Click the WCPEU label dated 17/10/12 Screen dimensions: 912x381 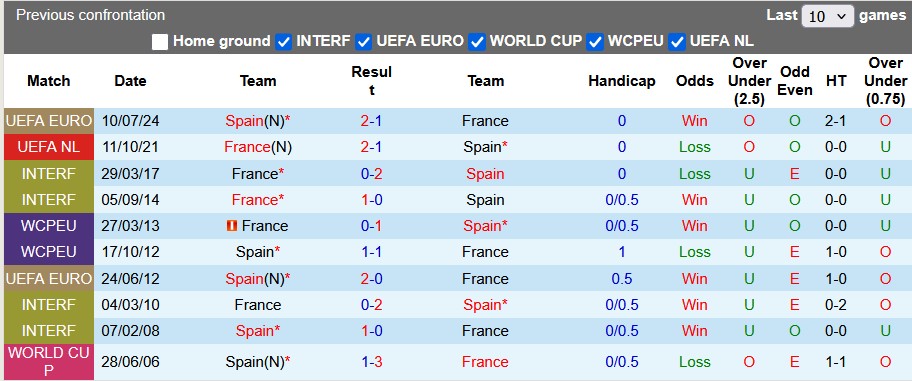tap(49, 252)
